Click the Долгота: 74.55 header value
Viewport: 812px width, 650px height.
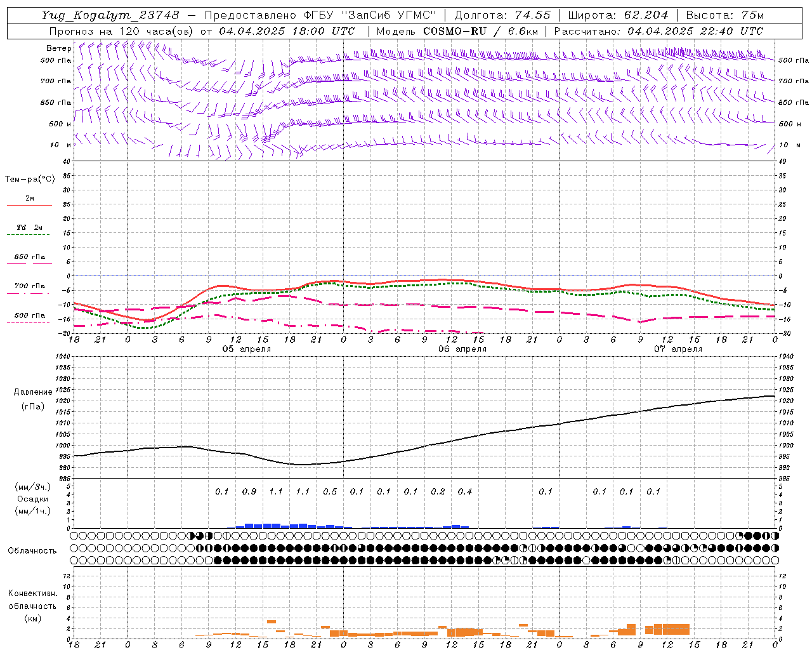point(502,15)
